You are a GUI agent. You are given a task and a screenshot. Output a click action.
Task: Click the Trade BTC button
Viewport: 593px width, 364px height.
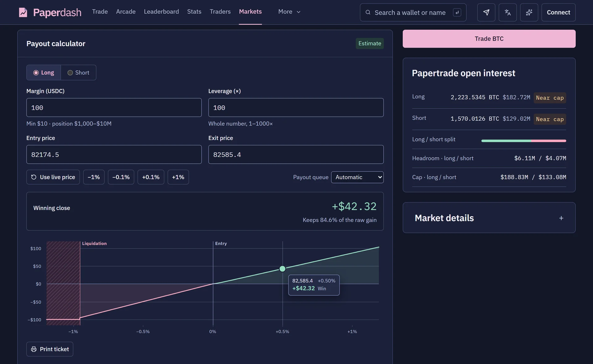(x=489, y=39)
